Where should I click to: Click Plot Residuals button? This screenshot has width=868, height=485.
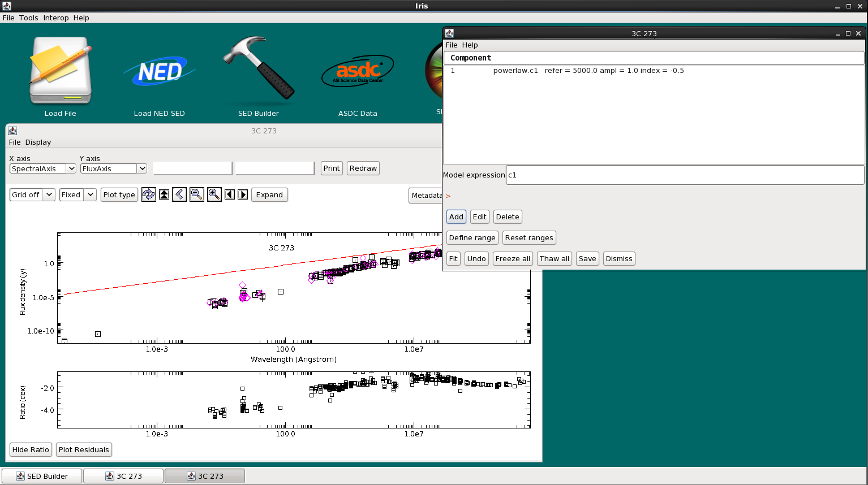pyautogui.click(x=84, y=449)
